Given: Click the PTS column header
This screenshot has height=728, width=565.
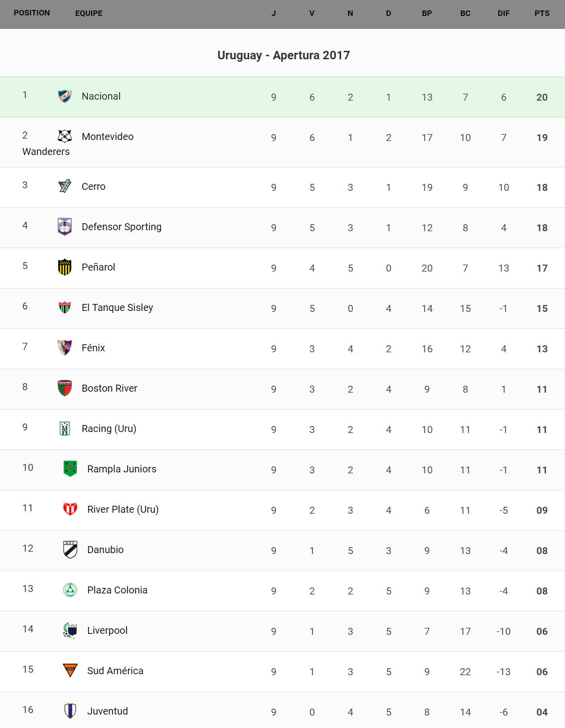Looking at the screenshot, I should (x=542, y=13).
